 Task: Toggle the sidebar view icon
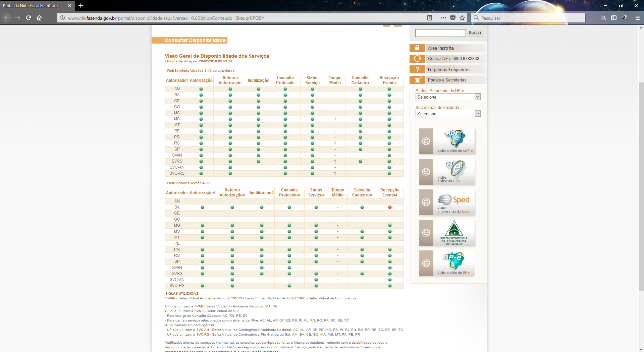(614, 18)
